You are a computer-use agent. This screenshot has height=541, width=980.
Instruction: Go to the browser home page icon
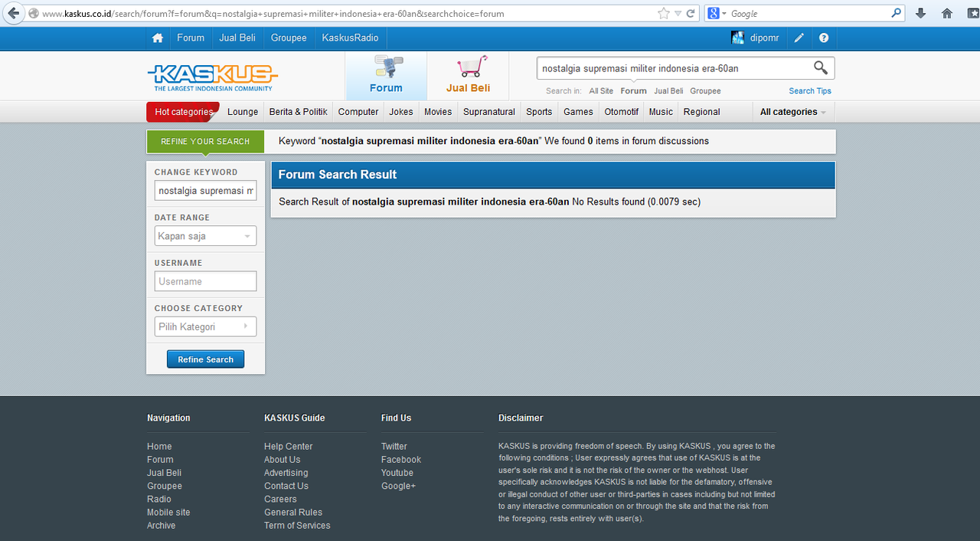[947, 13]
